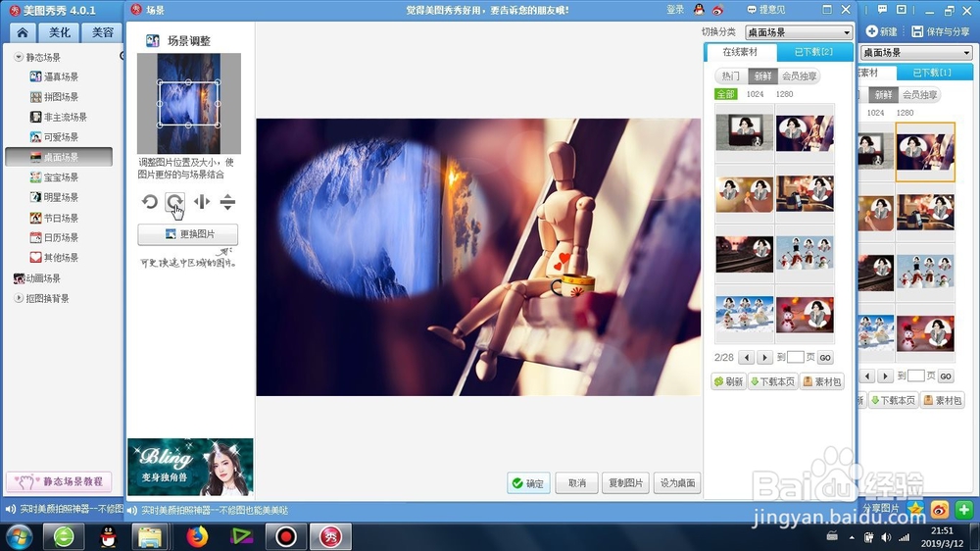980x551 pixels.
Task: Rotate image counterclockwise in scene adjust
Action: (149, 202)
